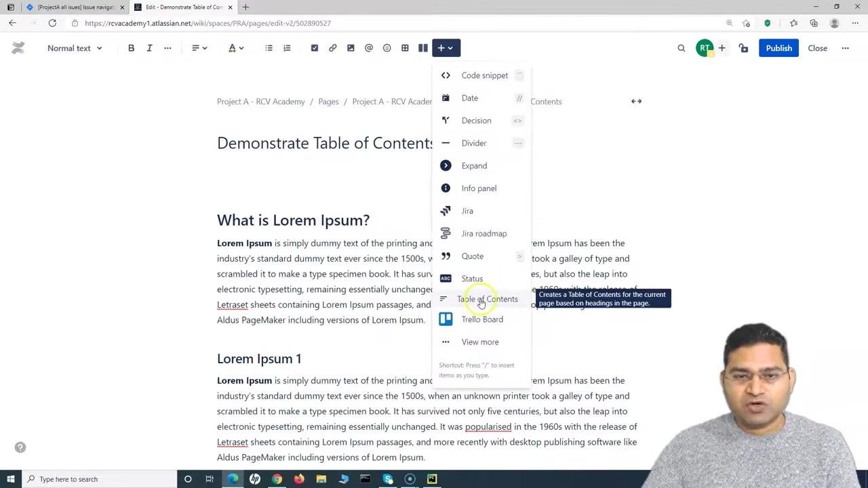Image resolution: width=868 pixels, height=488 pixels.
Task: Open RT user avatar
Action: [705, 48]
